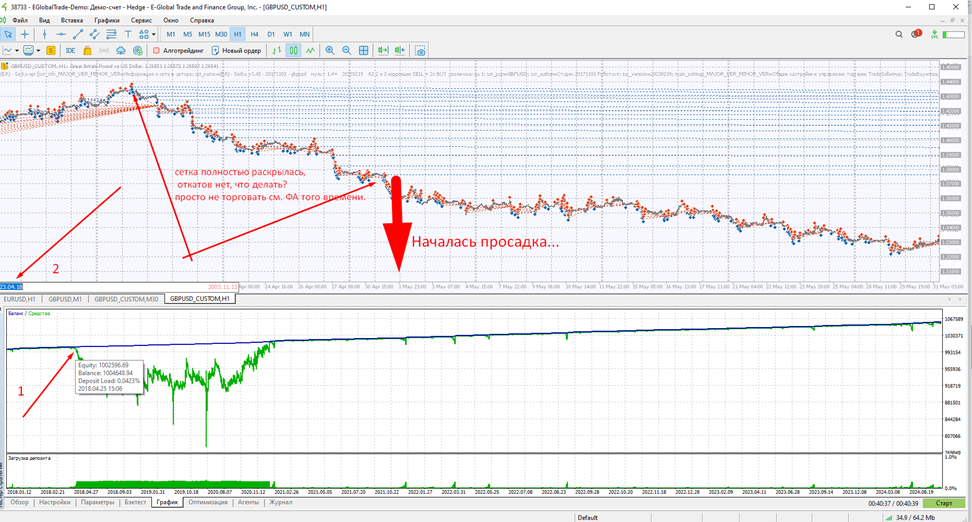Viewport: 972px width, 522px height.
Task: Tile chart windows with grid icon
Action: coord(364,51)
